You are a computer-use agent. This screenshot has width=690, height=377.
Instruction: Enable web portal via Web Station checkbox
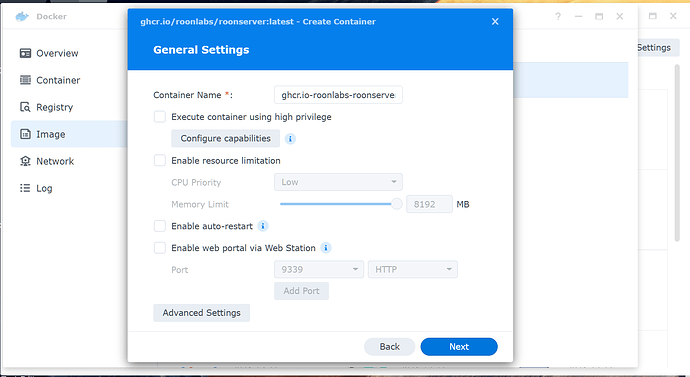pyautogui.click(x=160, y=248)
